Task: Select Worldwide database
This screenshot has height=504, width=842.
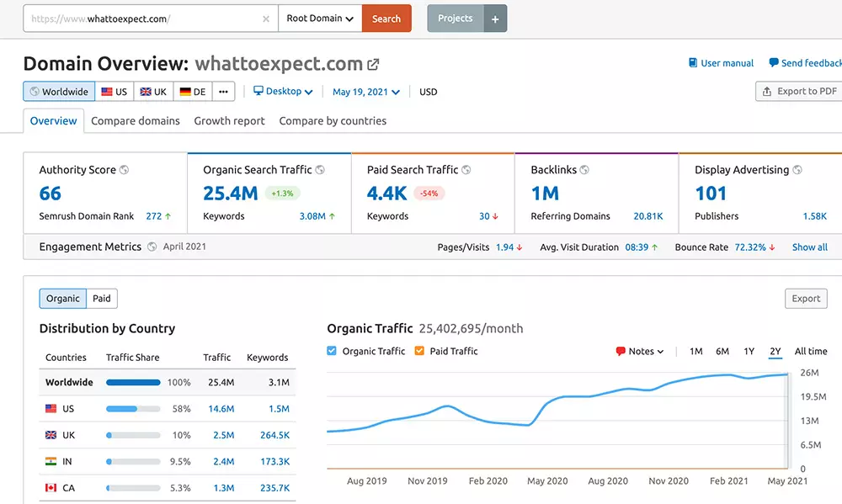Action: [x=59, y=91]
